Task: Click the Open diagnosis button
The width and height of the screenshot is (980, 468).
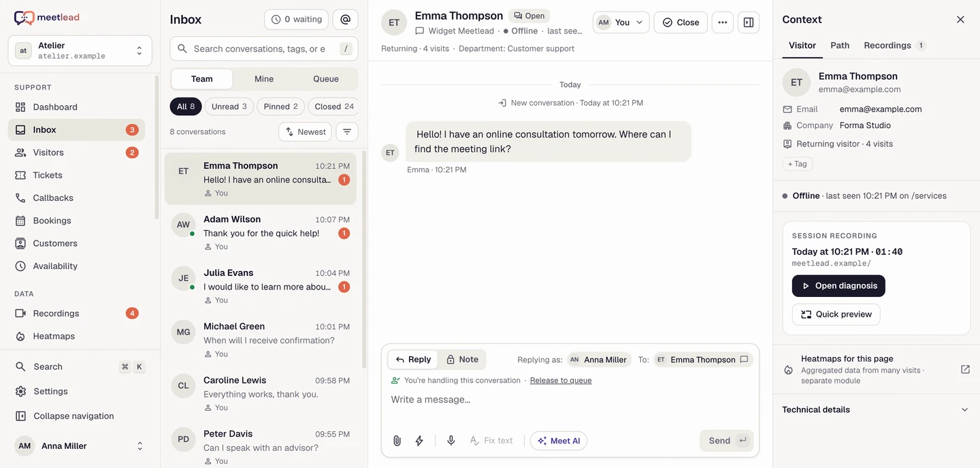Action: [x=838, y=286]
